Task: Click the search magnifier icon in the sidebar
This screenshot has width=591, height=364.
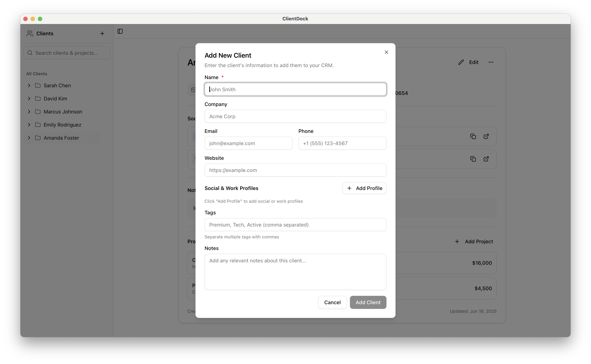Action: (30, 53)
